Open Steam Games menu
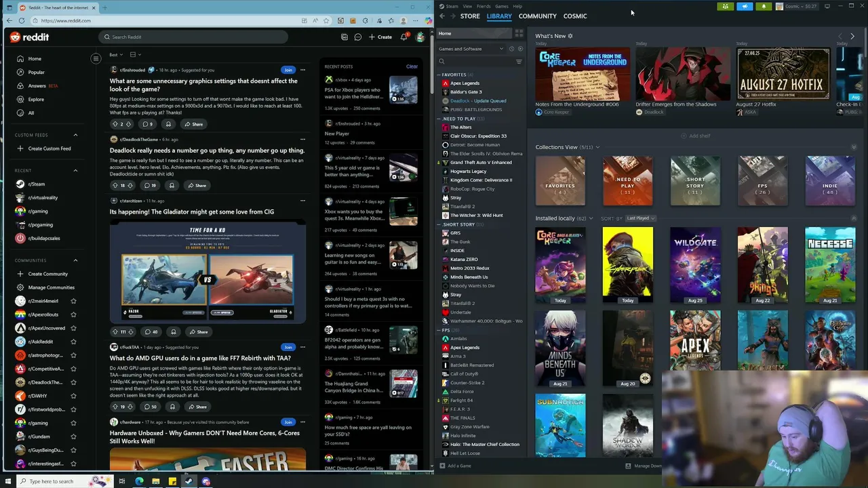Image resolution: width=868 pixels, height=488 pixels. click(x=502, y=6)
